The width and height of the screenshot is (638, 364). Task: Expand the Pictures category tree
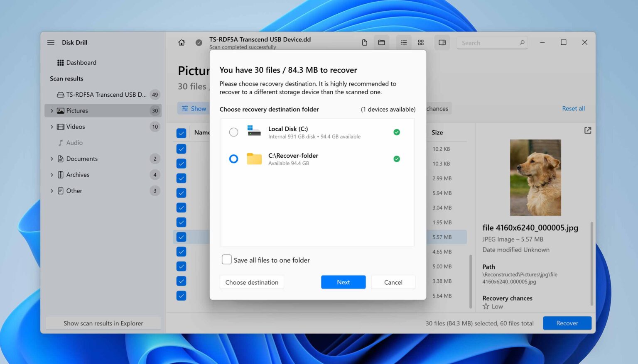[x=52, y=111]
